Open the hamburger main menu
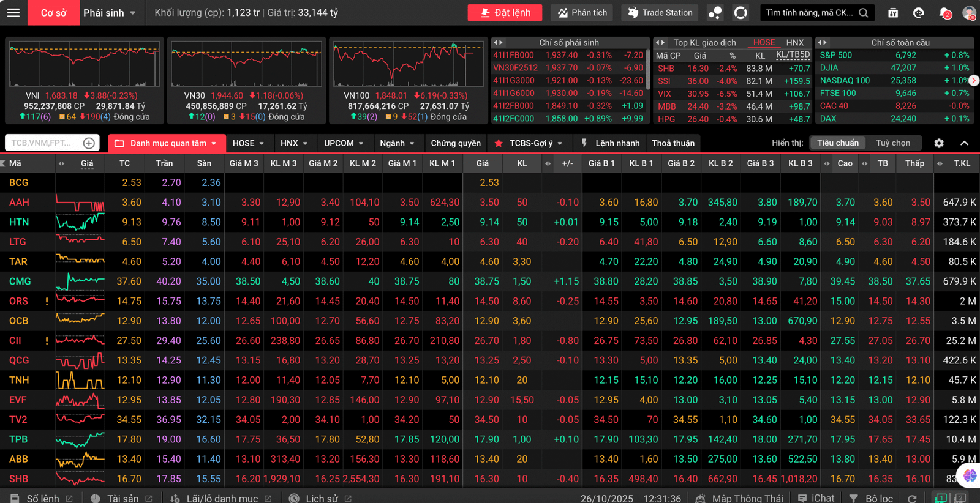Image resolution: width=980 pixels, height=503 pixels. (x=13, y=13)
